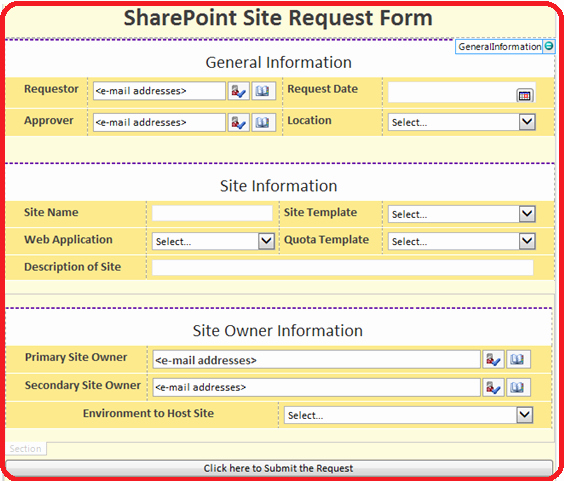564x481 pixels.
Task: Click the Description of Site label
Action: click(73, 267)
